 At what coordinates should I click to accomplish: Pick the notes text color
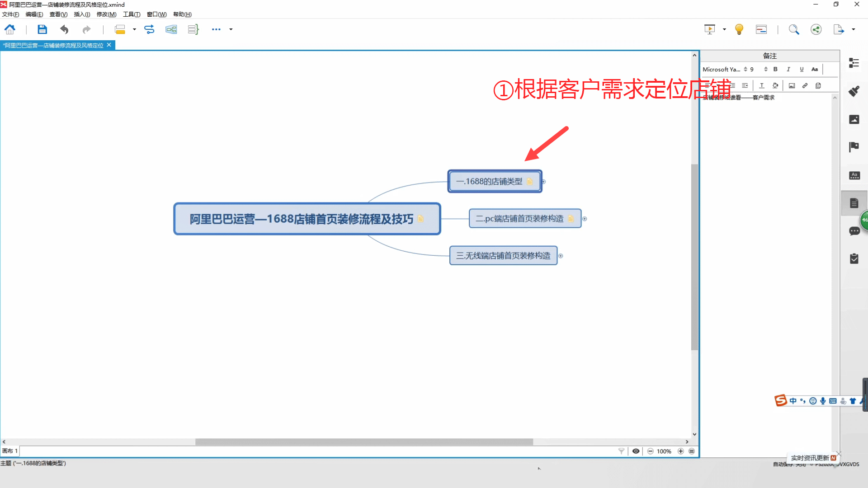(x=762, y=85)
